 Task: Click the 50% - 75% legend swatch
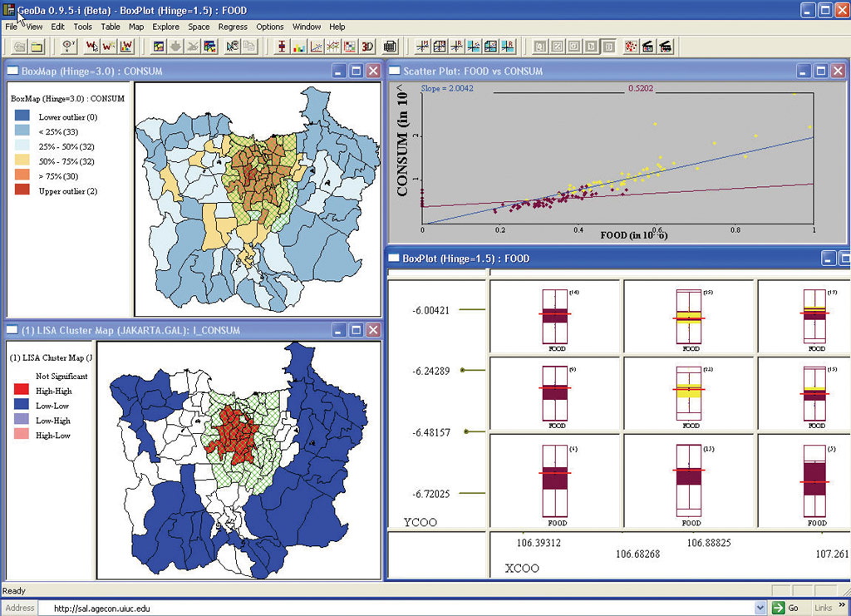point(22,160)
